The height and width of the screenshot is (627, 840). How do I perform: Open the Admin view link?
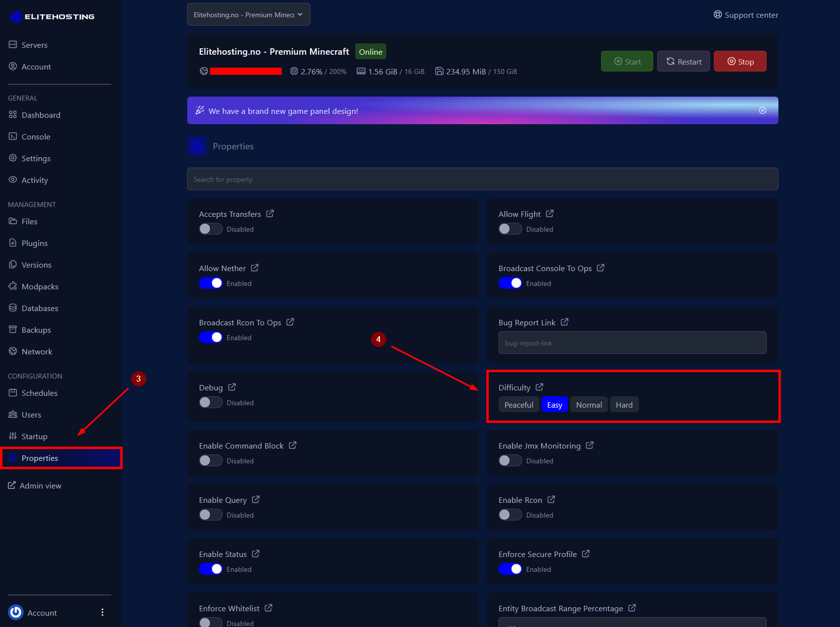(x=34, y=486)
